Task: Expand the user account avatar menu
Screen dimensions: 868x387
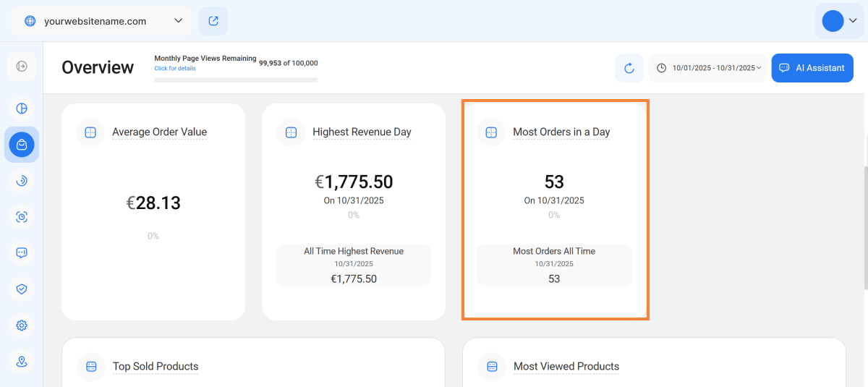Action: [838, 21]
